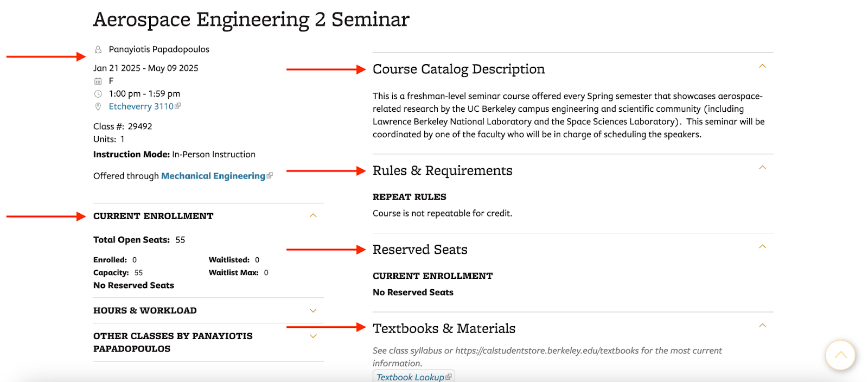Click the instructor person icon

[98, 49]
